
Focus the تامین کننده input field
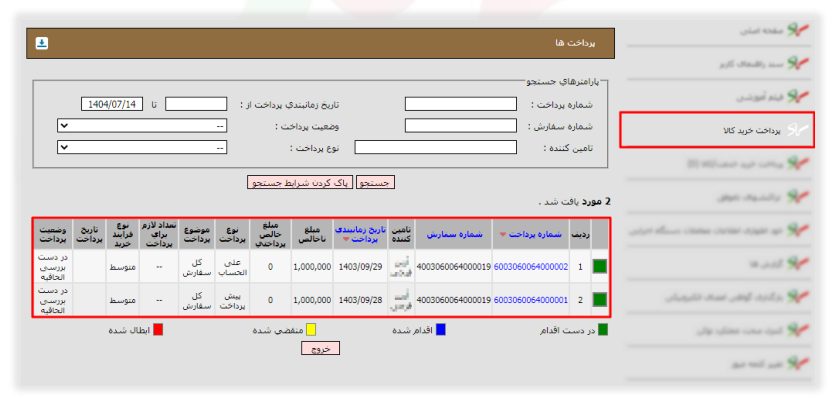[x=436, y=147]
